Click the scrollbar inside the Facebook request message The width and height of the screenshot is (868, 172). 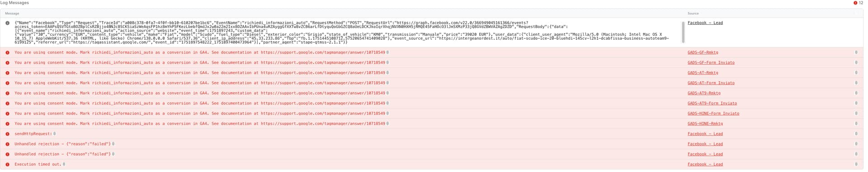click(683, 32)
